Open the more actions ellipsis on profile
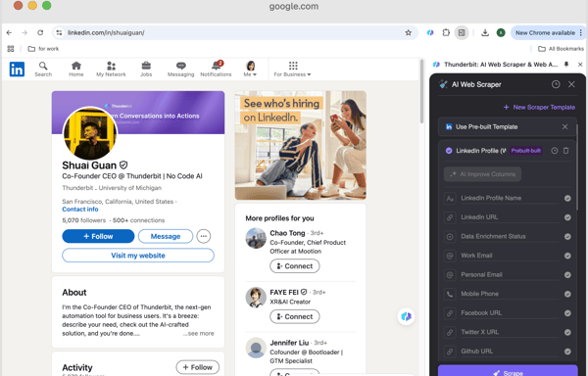 (204, 236)
